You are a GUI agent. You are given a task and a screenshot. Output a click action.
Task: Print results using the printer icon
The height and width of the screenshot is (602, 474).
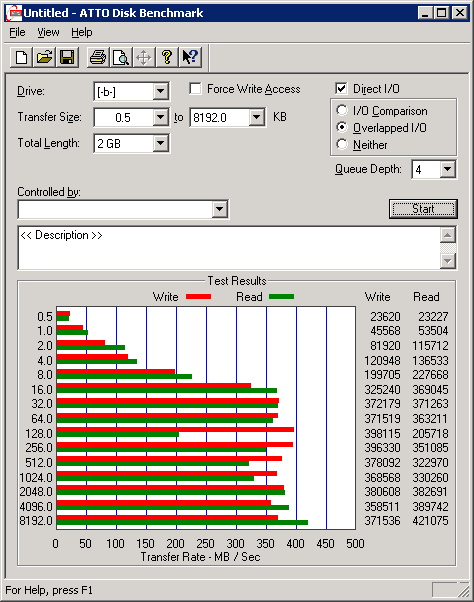98,58
